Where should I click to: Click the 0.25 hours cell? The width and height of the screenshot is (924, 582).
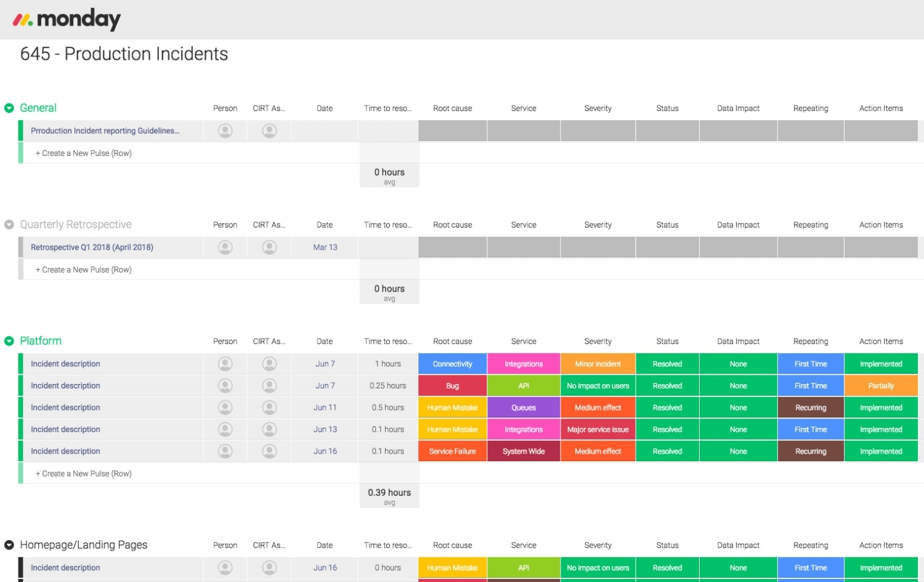[388, 386]
